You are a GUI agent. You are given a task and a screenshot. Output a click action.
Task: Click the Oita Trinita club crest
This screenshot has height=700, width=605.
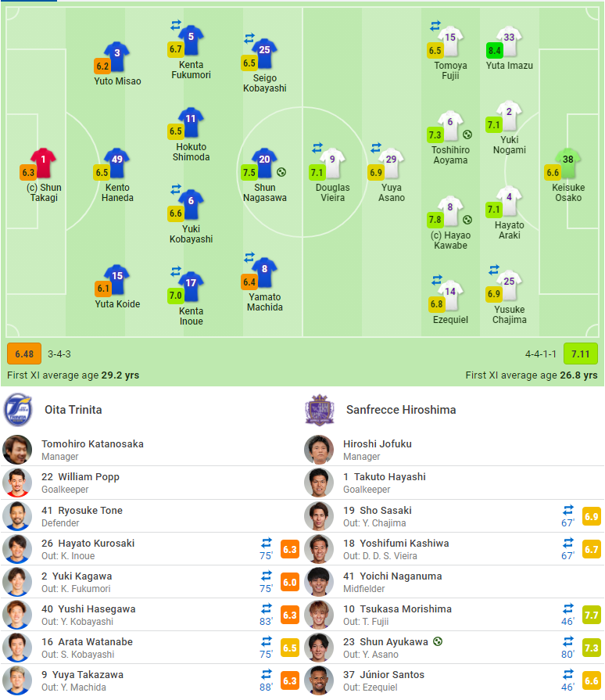(17, 410)
